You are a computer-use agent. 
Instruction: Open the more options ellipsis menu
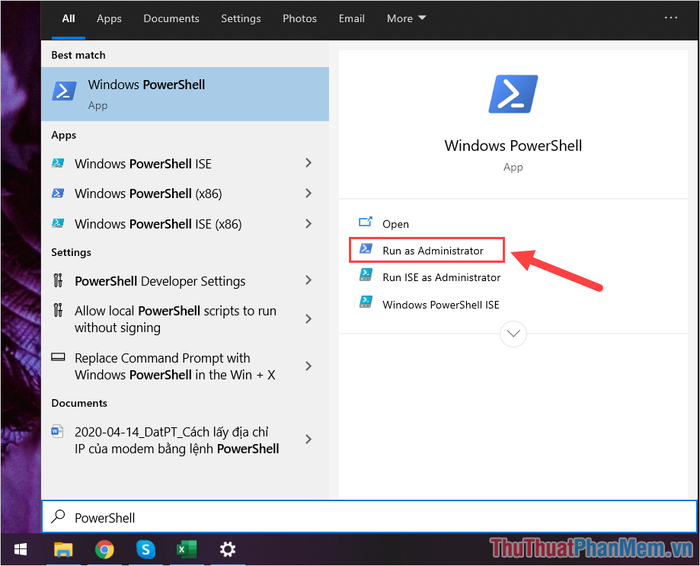click(671, 18)
